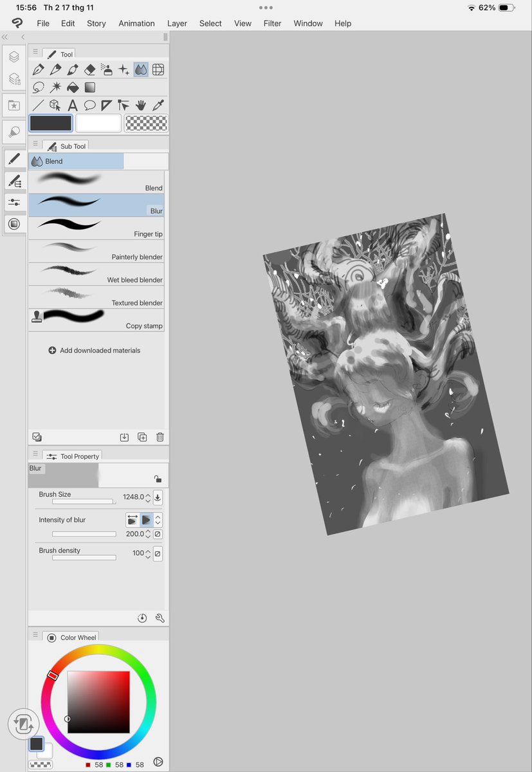Choose the Auto Select magic wand tool
Screen dimensions: 532x772
tap(55, 87)
